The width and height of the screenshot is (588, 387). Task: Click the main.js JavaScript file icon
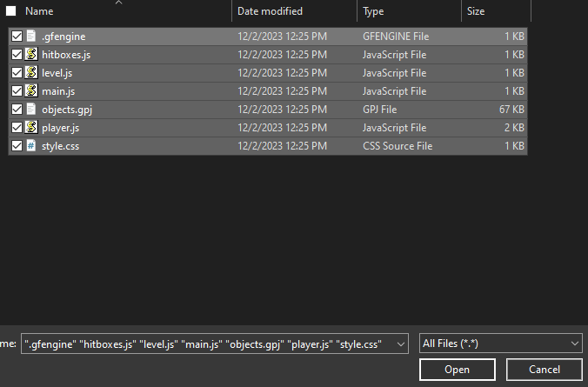pos(31,91)
